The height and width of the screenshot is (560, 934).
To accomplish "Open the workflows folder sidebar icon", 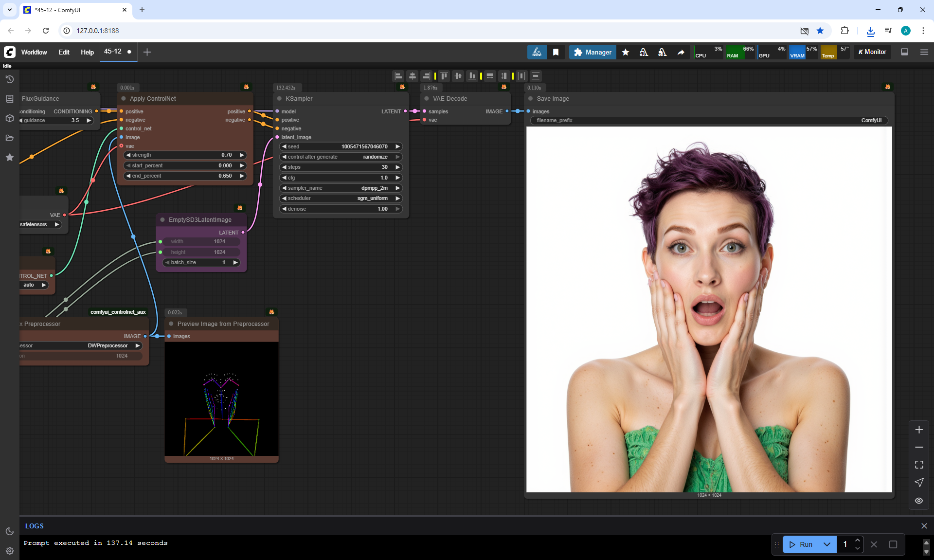I will (9, 138).
